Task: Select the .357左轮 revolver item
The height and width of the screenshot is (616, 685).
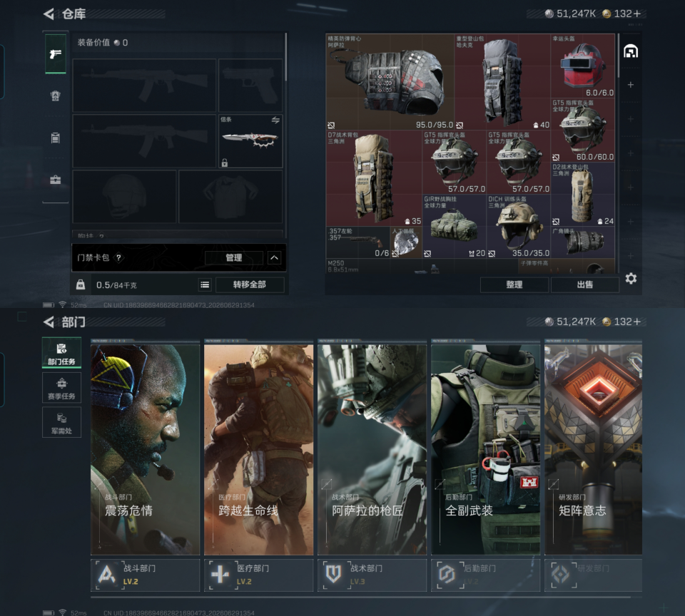Action: pos(357,242)
